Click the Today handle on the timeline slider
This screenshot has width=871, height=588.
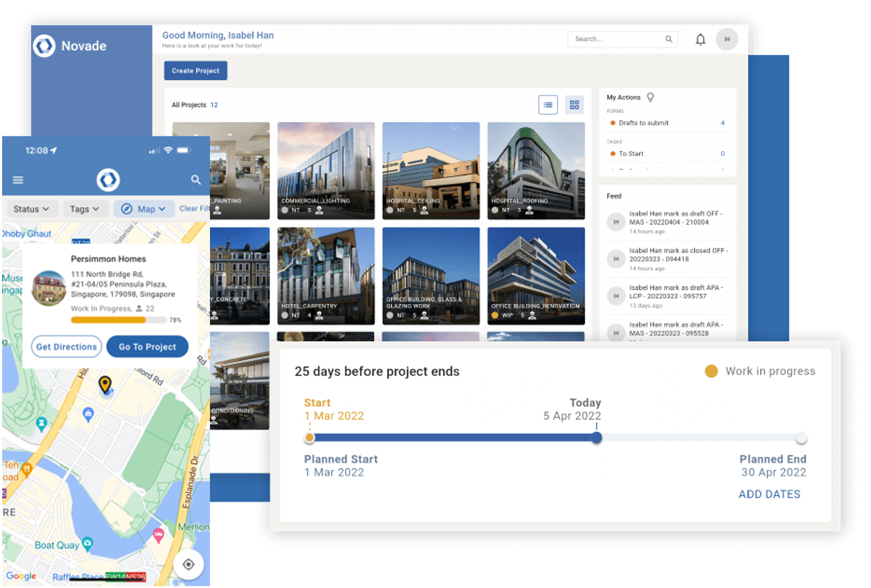(x=596, y=438)
